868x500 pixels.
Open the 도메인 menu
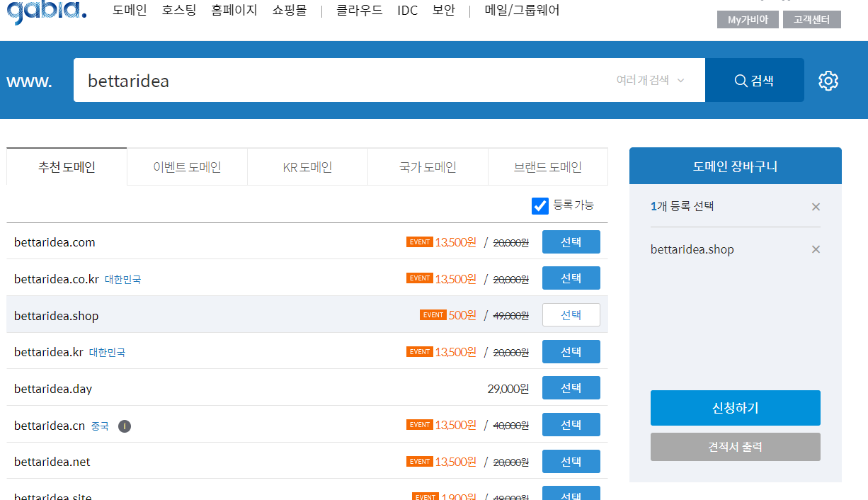[x=130, y=11]
